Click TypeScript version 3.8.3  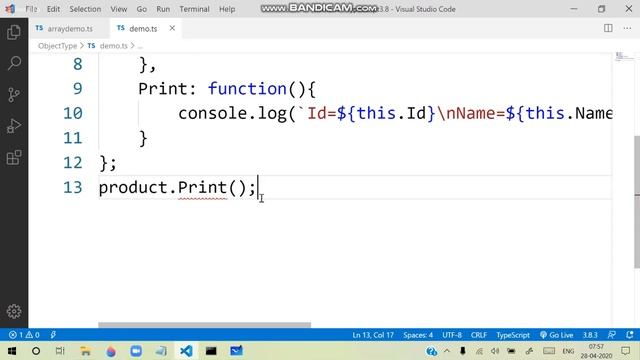coord(590,335)
